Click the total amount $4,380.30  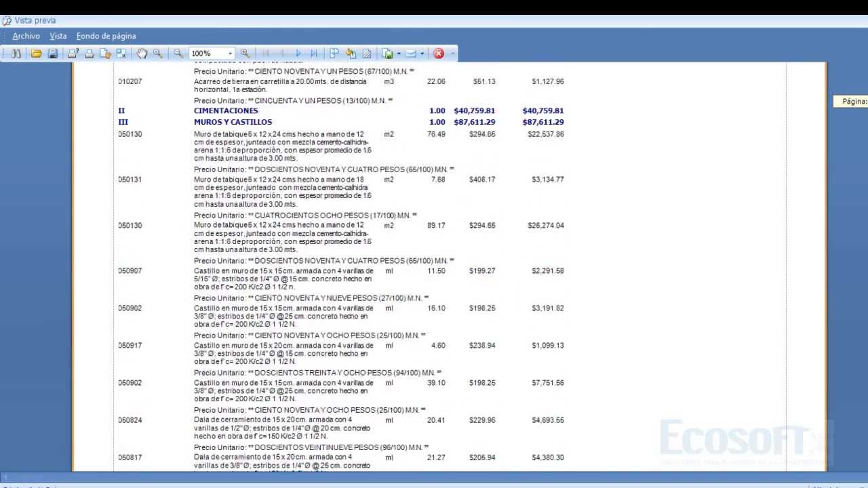pos(548,457)
